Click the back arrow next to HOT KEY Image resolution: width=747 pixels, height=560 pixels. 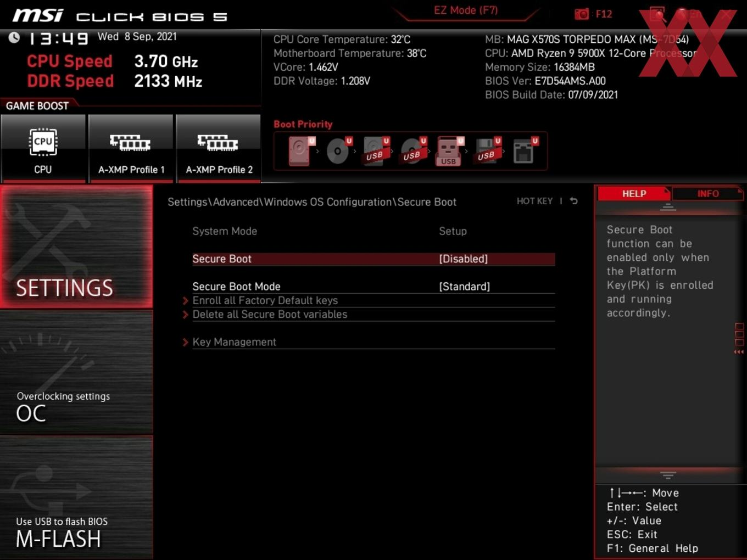(573, 201)
